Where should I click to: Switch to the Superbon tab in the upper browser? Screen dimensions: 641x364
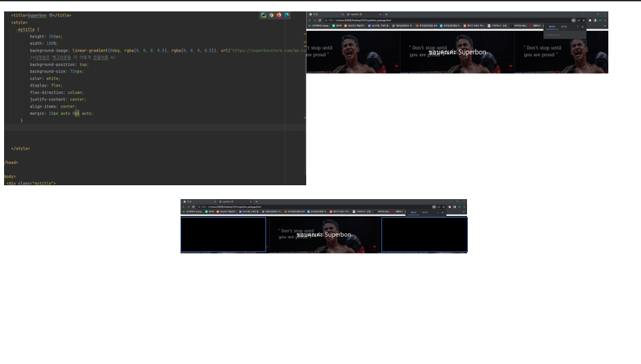pos(363,15)
